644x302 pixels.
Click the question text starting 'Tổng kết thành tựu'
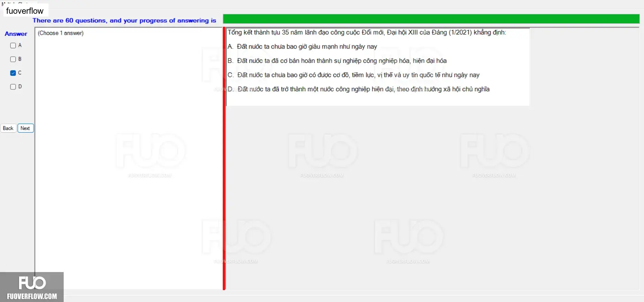[367, 32]
